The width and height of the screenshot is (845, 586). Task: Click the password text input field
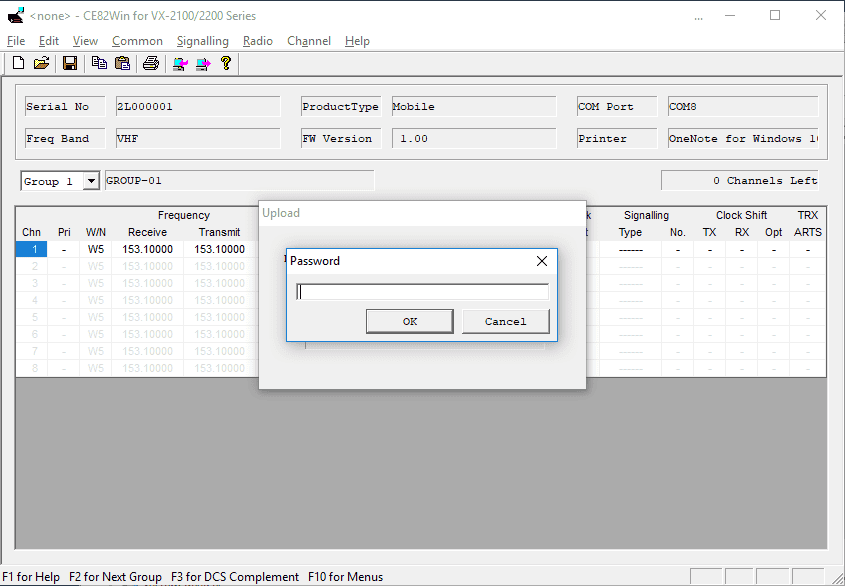[x=422, y=292]
